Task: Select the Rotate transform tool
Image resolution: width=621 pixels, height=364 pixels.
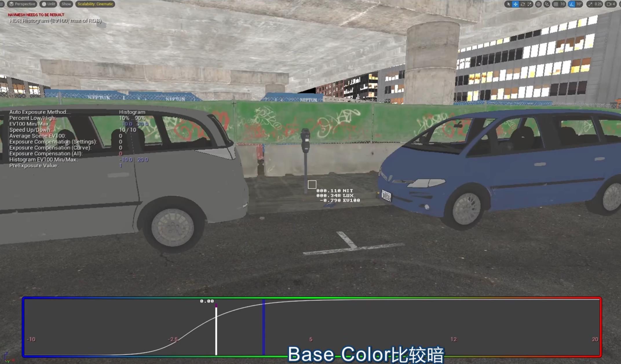Action: tap(523, 4)
